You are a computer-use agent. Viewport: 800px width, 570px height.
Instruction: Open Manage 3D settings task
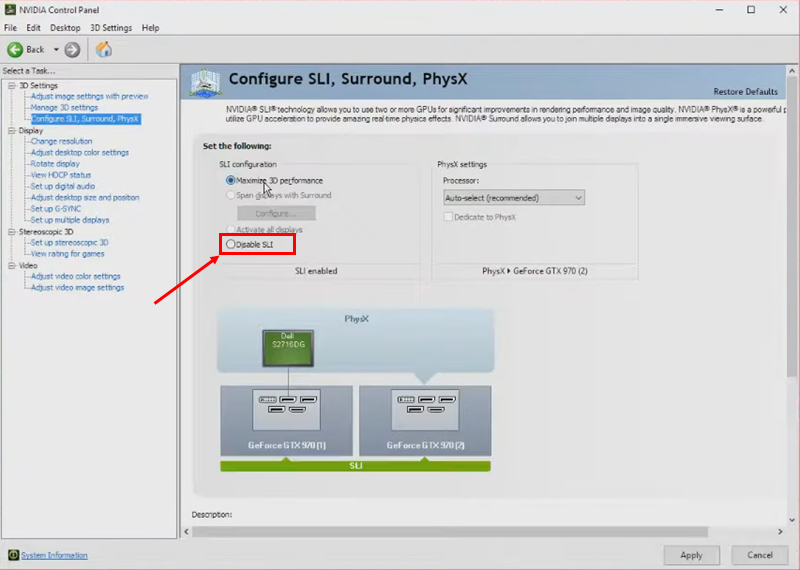pyautogui.click(x=64, y=108)
